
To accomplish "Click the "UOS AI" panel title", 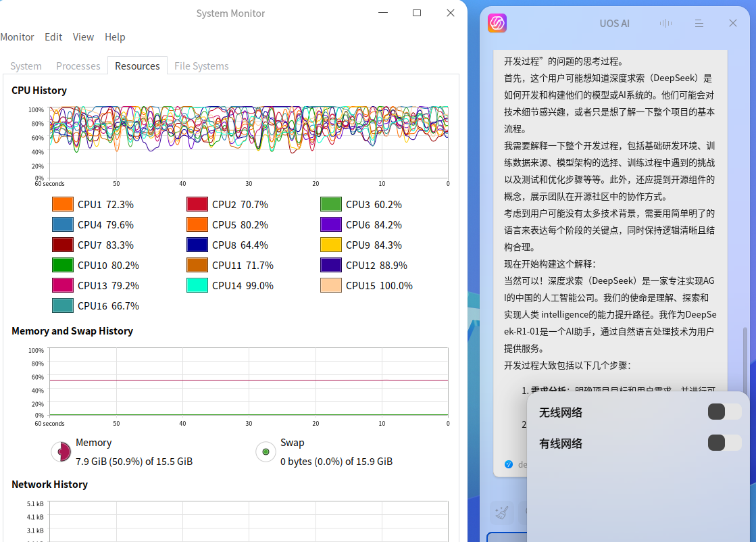I will coord(614,24).
